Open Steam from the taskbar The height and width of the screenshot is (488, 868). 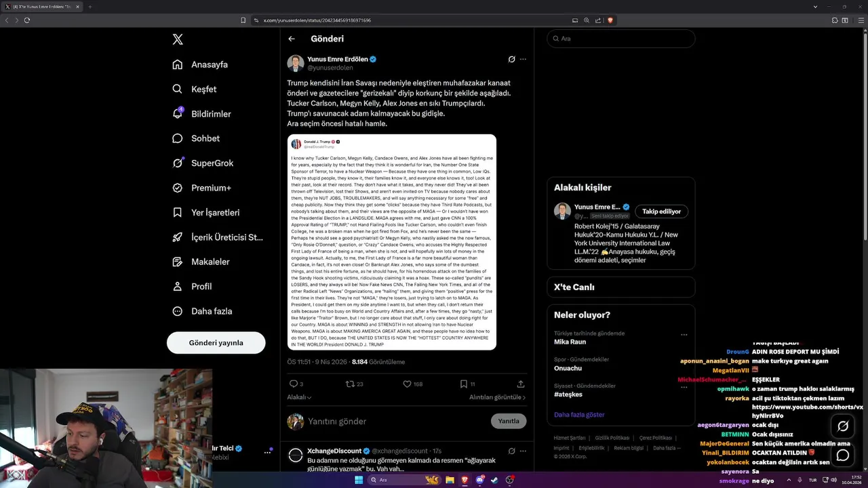[494, 480]
